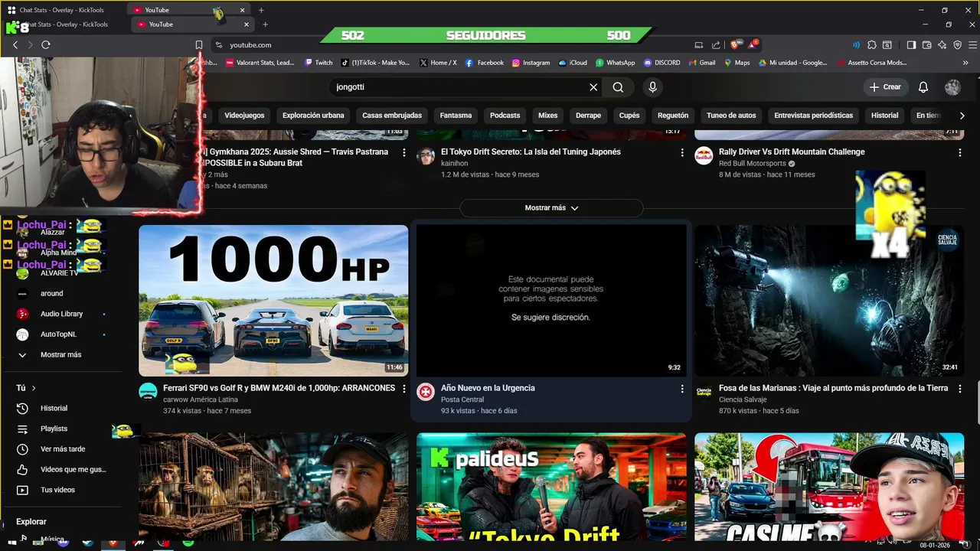This screenshot has height=551, width=980.
Task: Open the Red Bull Motorsports channel avatar
Action: point(704,156)
